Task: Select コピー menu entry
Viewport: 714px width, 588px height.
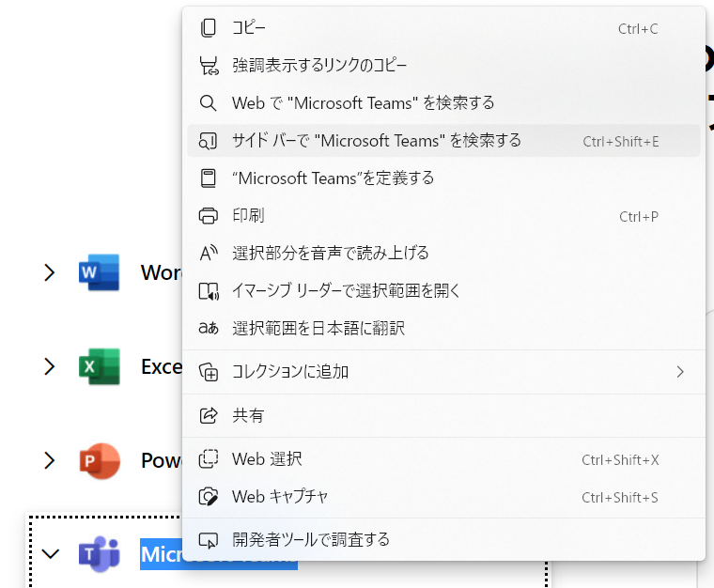Action: click(x=443, y=28)
